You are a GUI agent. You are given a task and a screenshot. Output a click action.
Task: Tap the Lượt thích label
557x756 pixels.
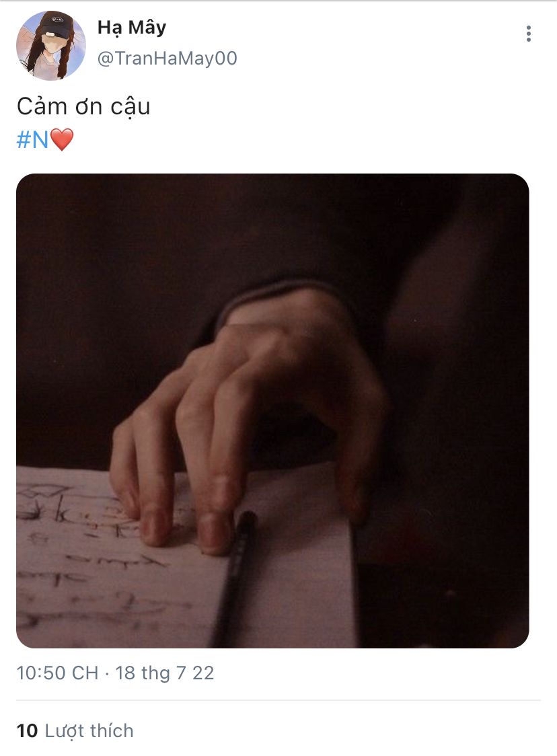click(89, 731)
